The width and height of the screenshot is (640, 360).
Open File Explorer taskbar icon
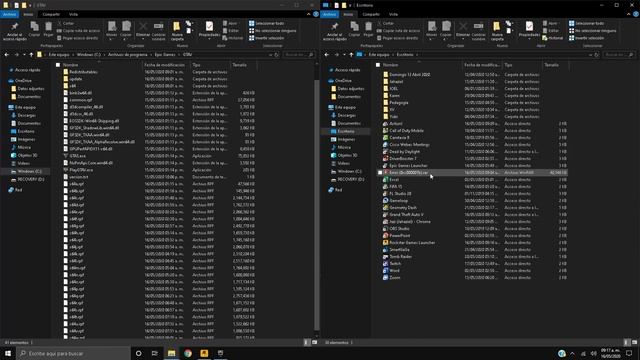coord(171,353)
